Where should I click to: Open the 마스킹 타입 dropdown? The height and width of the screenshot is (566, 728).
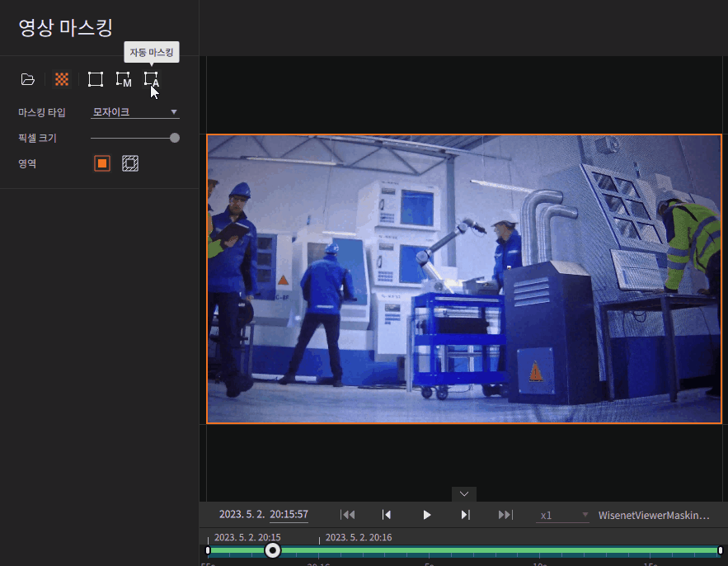pos(135,112)
